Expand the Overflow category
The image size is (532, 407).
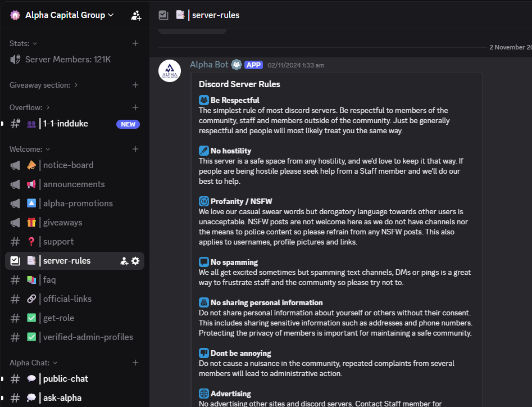(30, 107)
